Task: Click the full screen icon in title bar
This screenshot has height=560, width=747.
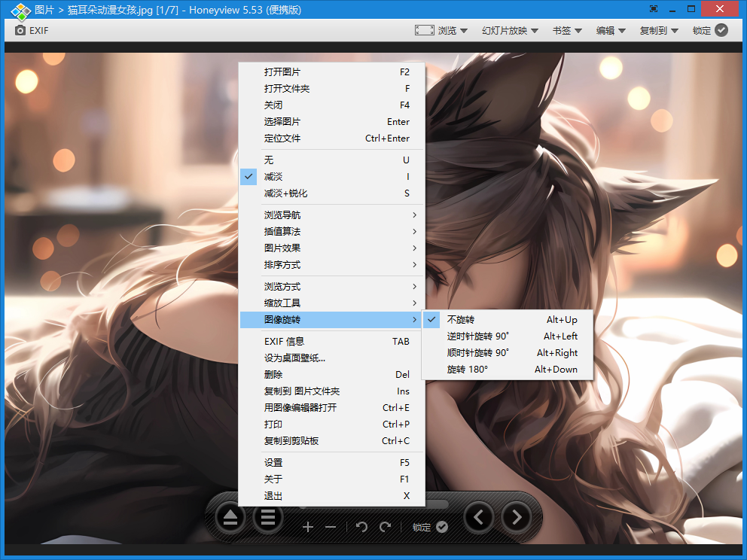Action: point(654,9)
